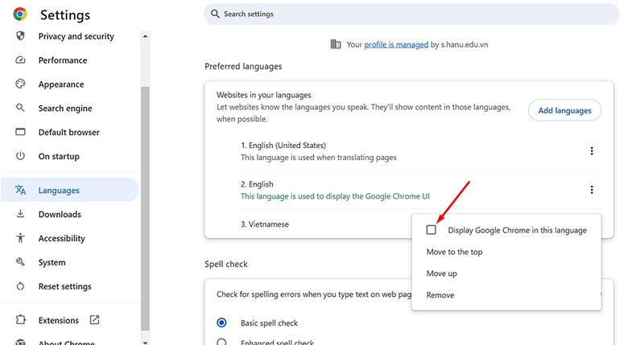Check Display Google Chrome in this language
Viewport: 644px width, 345px height.
click(431, 230)
